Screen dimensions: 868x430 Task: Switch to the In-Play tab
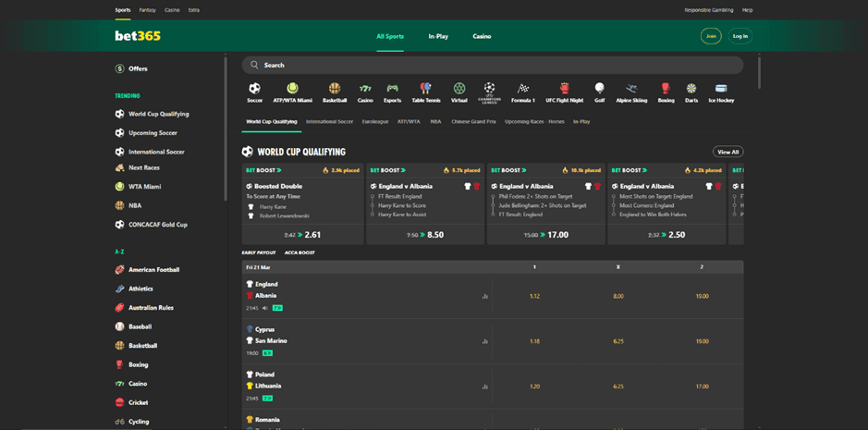[438, 36]
